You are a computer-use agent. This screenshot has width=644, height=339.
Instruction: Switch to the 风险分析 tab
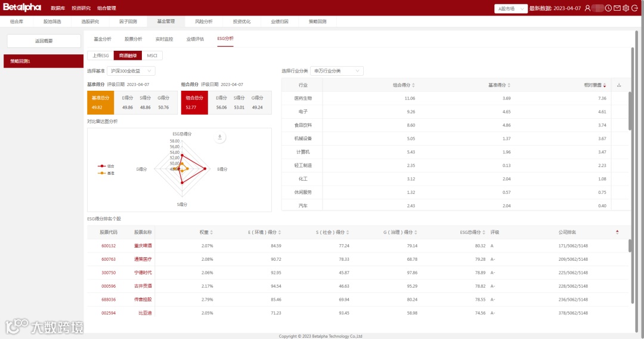click(204, 21)
